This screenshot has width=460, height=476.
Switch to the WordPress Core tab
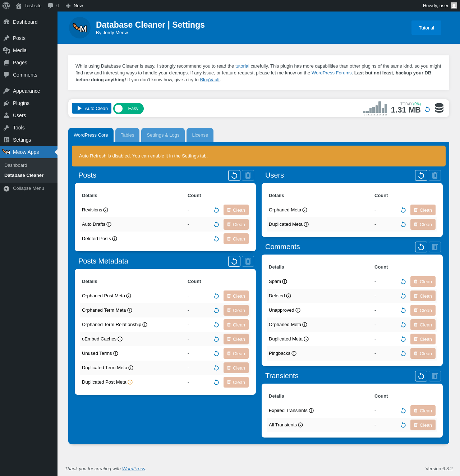pos(91,135)
